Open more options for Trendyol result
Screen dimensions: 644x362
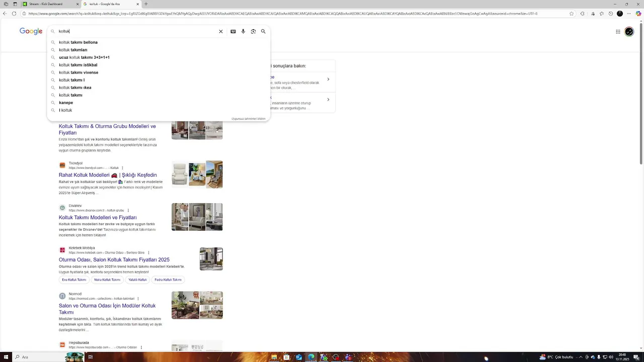coord(122,168)
